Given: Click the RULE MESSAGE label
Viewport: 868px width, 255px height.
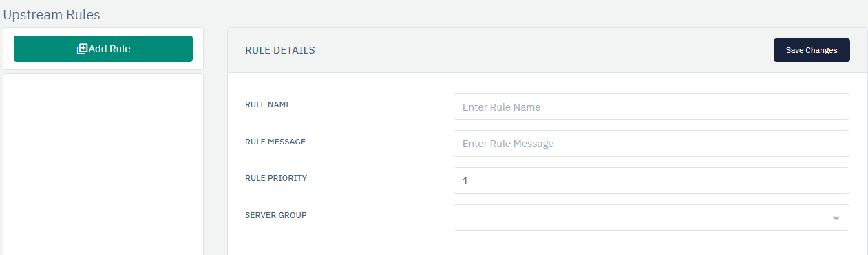Looking at the screenshot, I should point(275,142).
